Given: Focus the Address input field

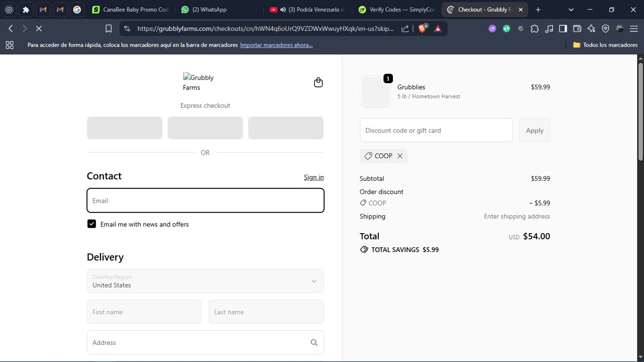Looking at the screenshot, I should [x=205, y=342].
